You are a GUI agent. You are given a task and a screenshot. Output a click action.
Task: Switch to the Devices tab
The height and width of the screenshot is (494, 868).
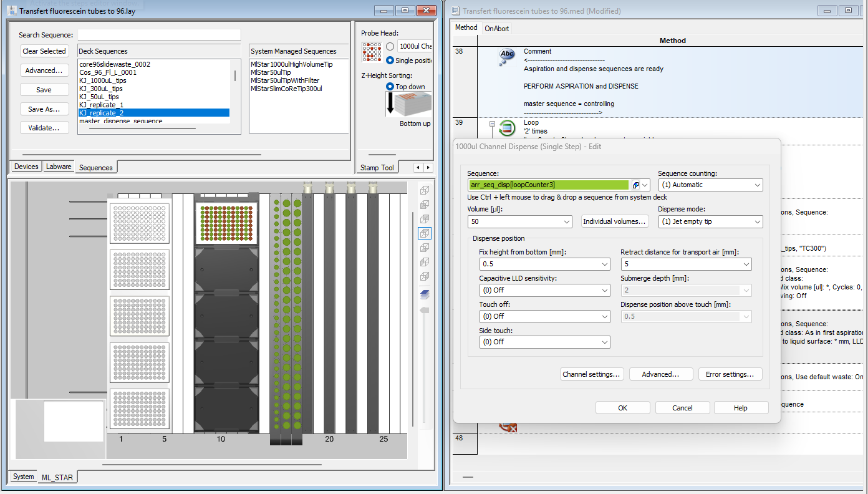[x=26, y=167]
